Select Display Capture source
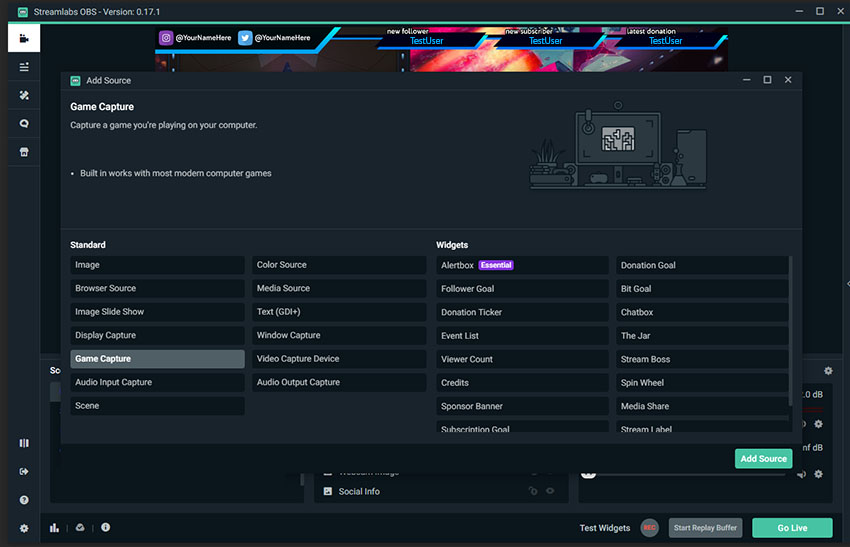850x547 pixels. (157, 335)
